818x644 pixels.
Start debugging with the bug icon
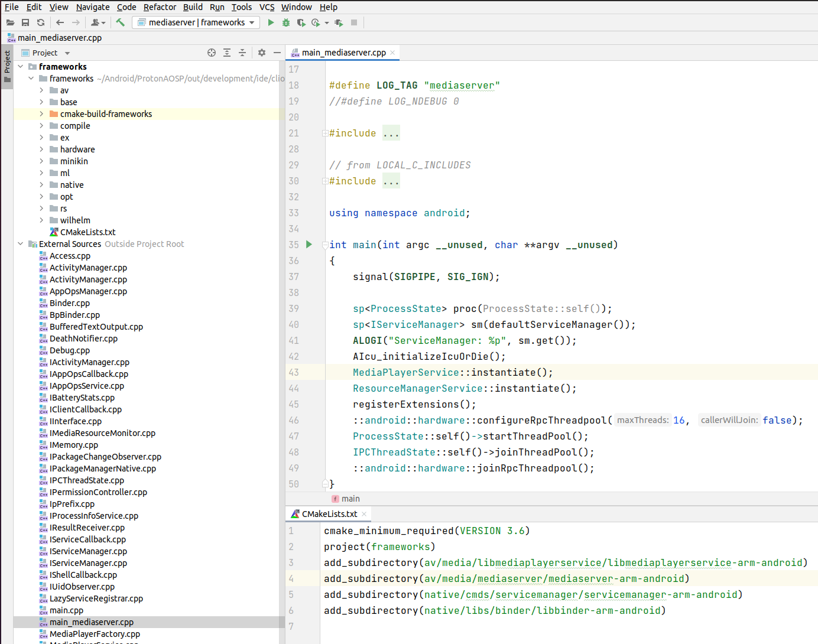286,22
